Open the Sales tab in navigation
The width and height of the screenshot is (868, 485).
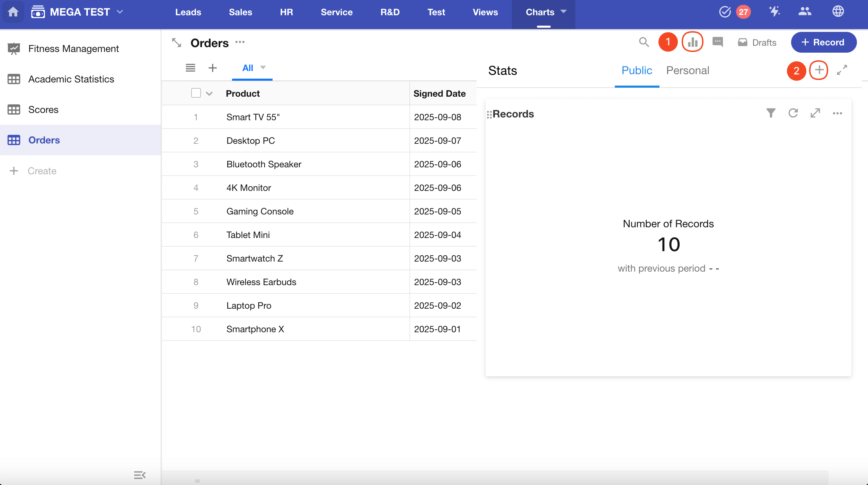(x=240, y=12)
